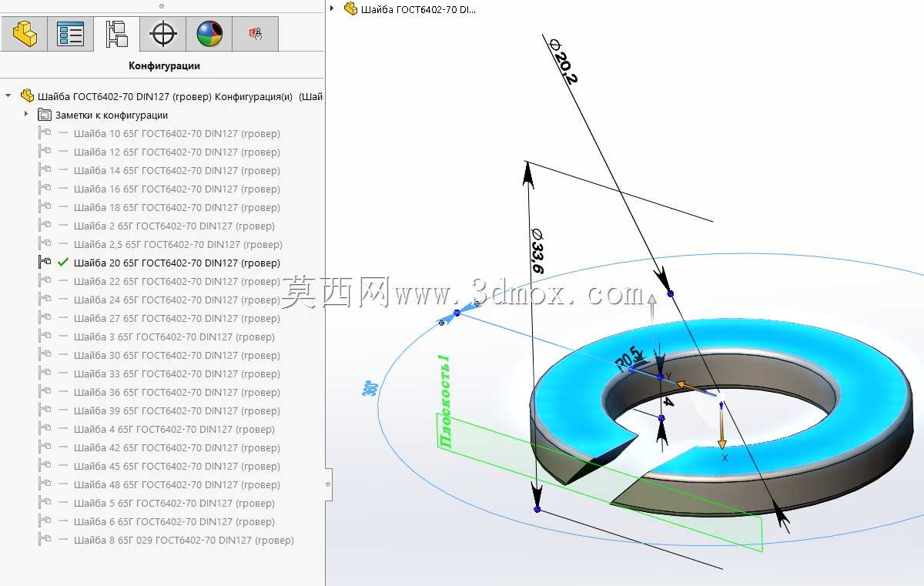Select configuration Шайба 6 65Г
This screenshot has width=924, height=586.
point(174,521)
